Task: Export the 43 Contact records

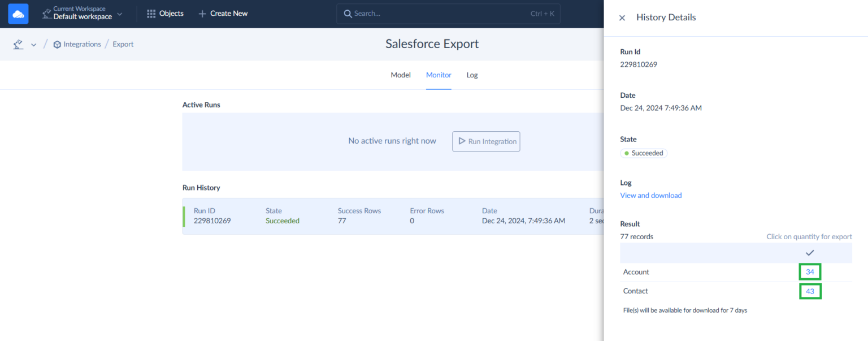Action: [x=810, y=291]
